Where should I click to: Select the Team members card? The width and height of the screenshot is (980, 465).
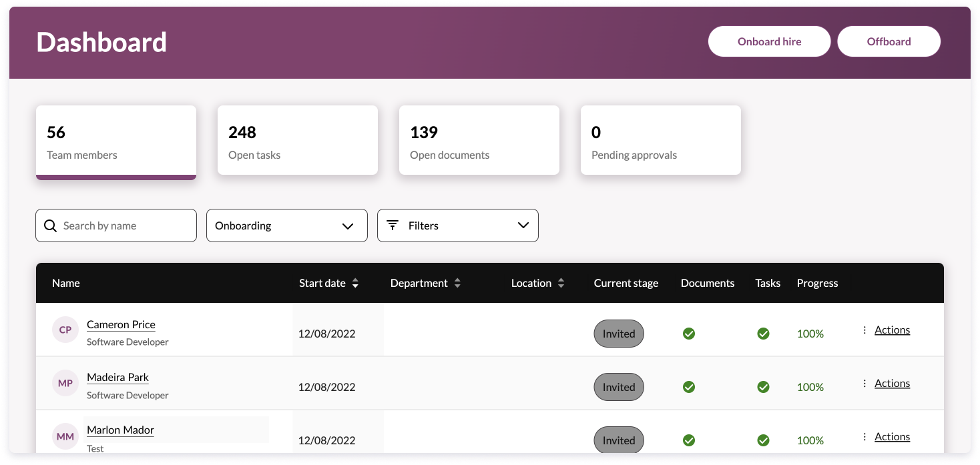[x=116, y=142]
